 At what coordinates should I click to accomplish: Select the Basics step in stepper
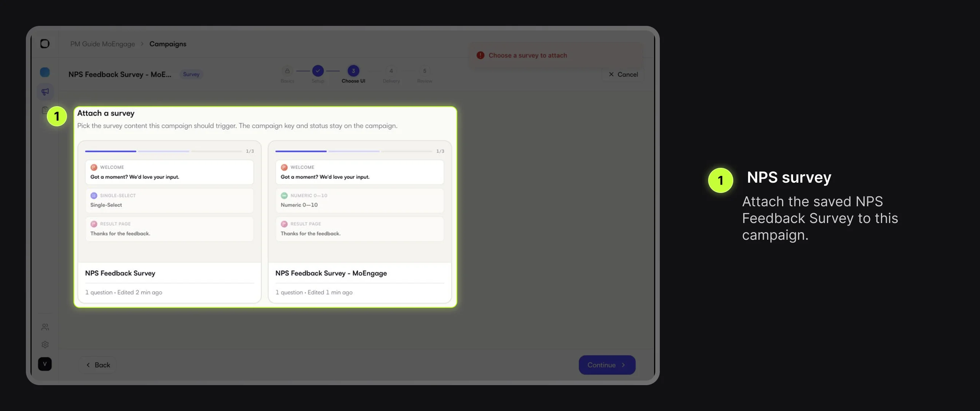click(287, 75)
